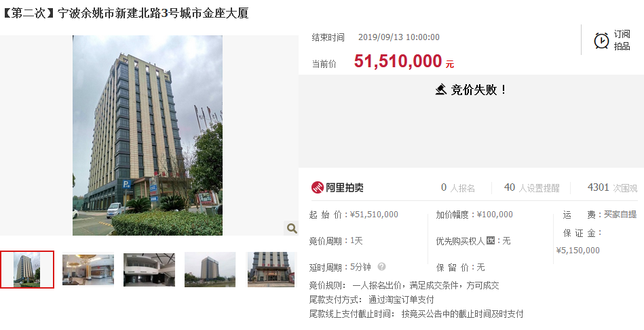This screenshot has height=330, width=644.
Task: Select the interior staircase thumbnail
Action: tap(149, 270)
